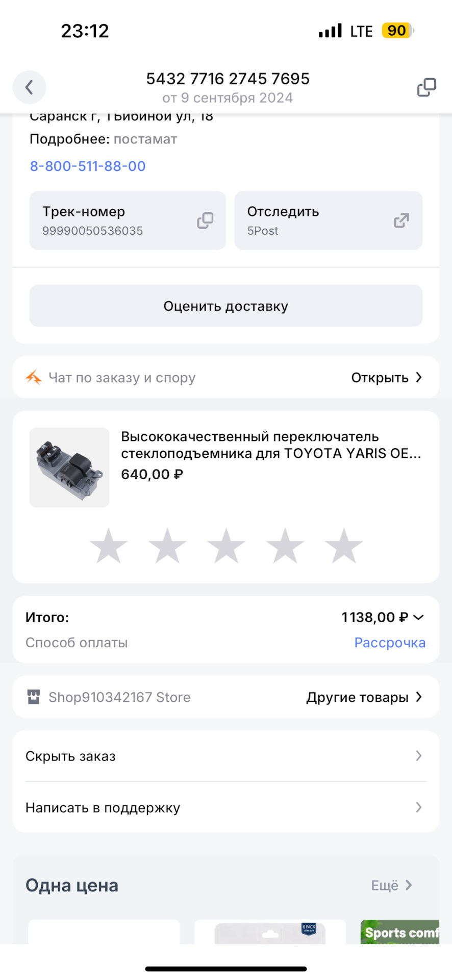This screenshot has height=980, width=452.
Task: Show more in Одна цена section
Action: coord(391,886)
